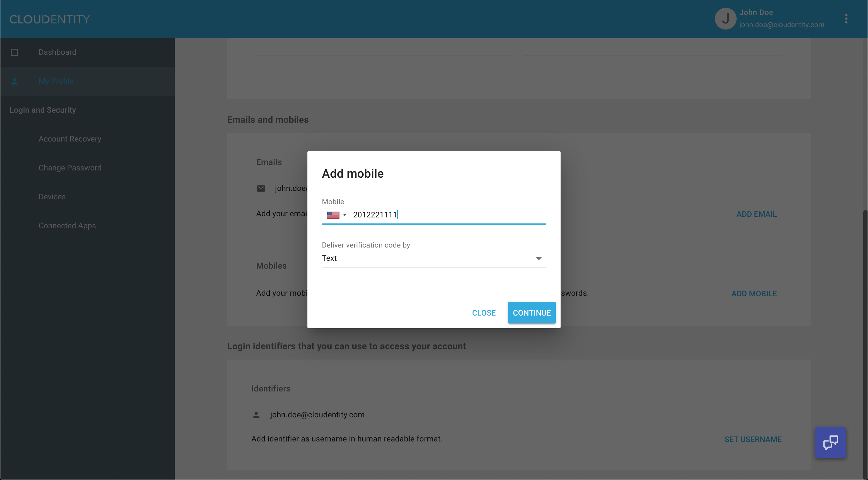Click the SET USERNAME link
This screenshot has height=480, width=868.
753,439
